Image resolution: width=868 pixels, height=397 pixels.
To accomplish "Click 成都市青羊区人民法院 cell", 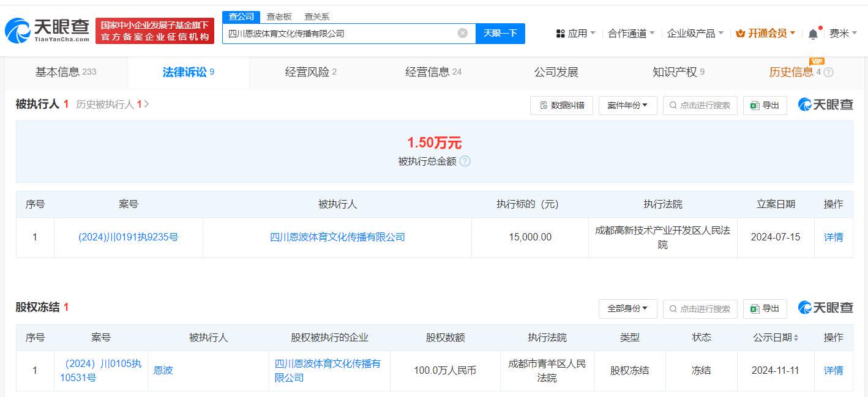I will pyautogui.click(x=547, y=371).
